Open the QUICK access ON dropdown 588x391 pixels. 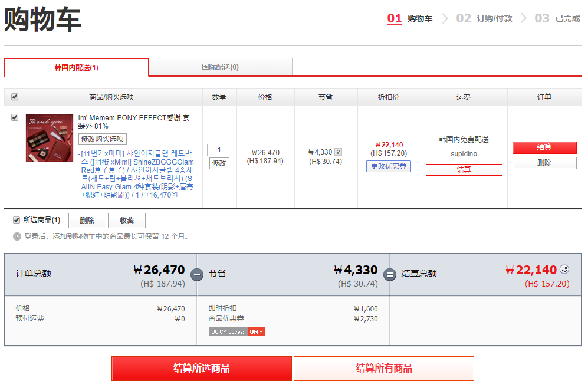click(x=257, y=332)
